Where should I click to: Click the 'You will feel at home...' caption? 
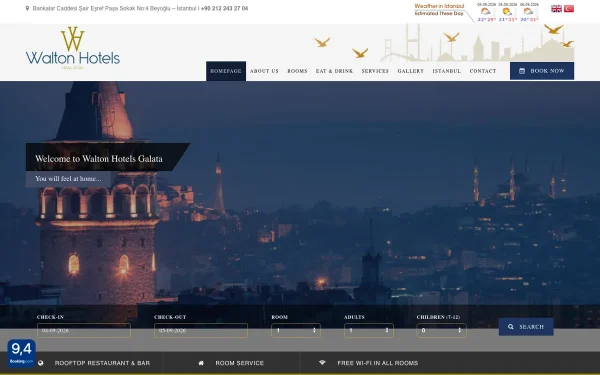68,179
